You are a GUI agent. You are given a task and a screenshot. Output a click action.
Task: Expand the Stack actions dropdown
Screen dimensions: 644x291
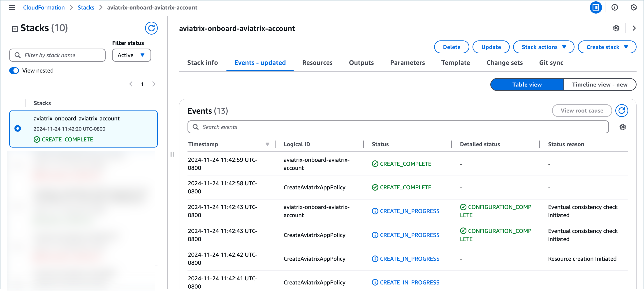[x=544, y=47]
